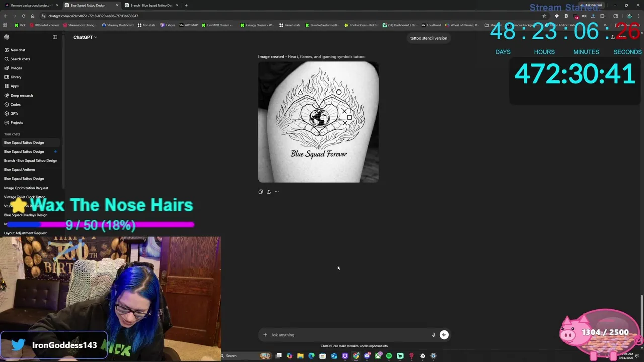Open more options ellipsis below image
644x362 pixels.
point(277,192)
